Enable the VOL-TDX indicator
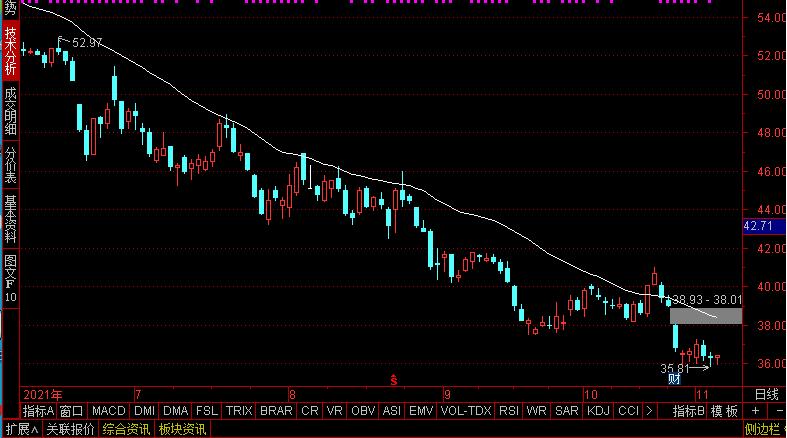Screen dimensions: 787x438 pos(465,411)
